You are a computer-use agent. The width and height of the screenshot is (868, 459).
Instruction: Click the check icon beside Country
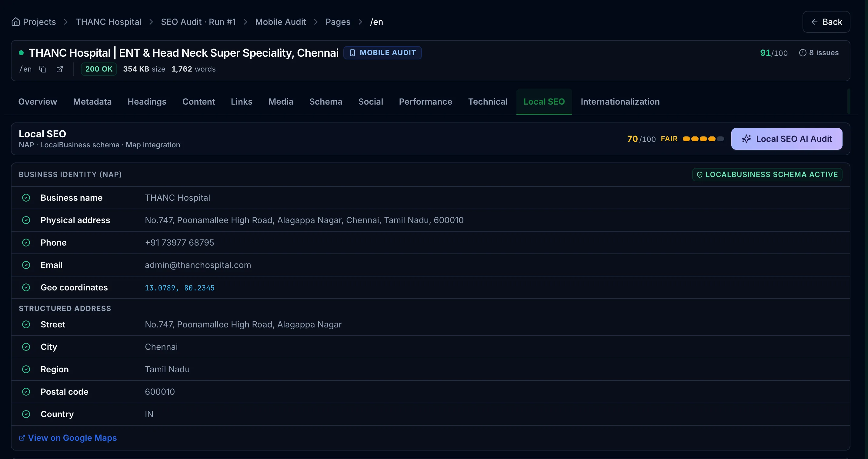click(x=26, y=414)
